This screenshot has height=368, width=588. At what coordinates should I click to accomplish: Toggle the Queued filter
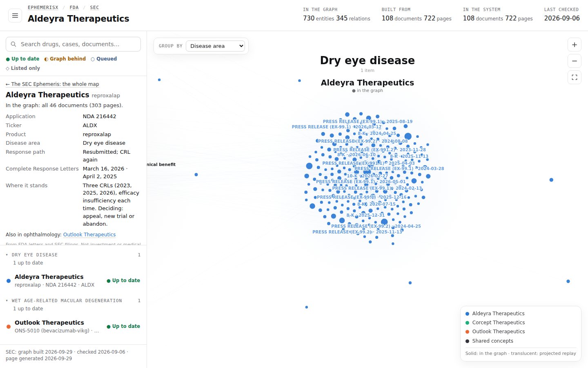(104, 59)
